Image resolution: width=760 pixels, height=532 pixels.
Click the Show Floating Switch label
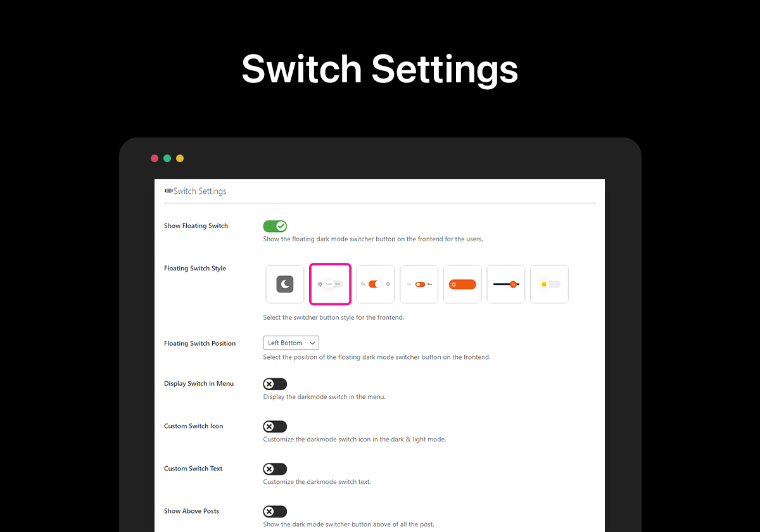click(x=196, y=226)
